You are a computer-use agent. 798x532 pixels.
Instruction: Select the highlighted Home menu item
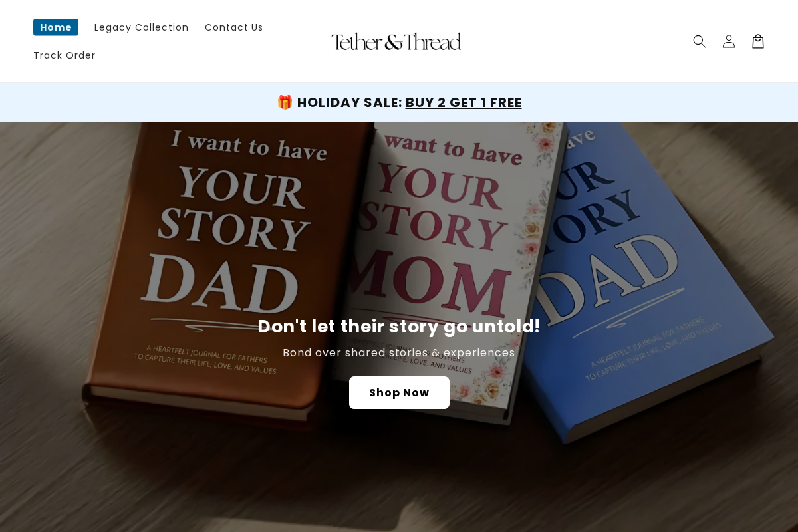(56, 27)
